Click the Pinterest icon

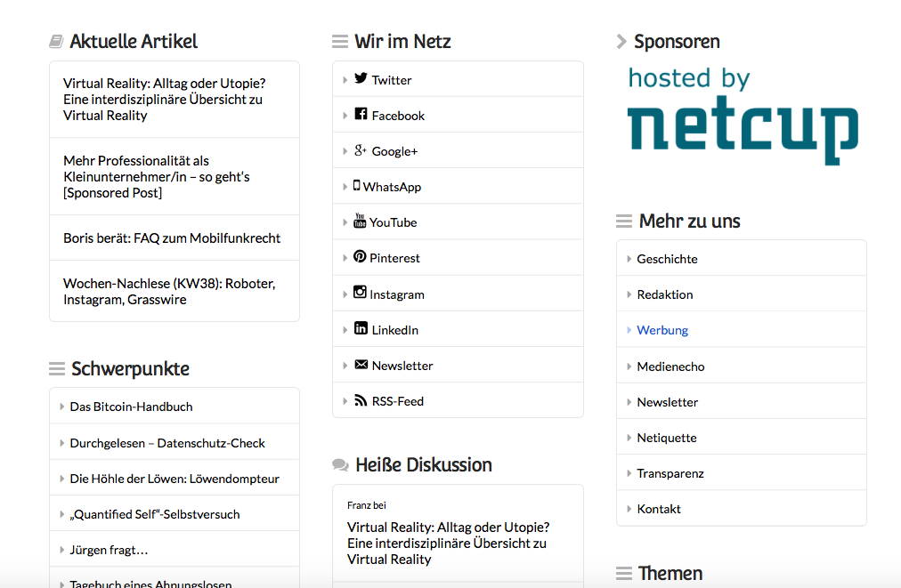[360, 256]
